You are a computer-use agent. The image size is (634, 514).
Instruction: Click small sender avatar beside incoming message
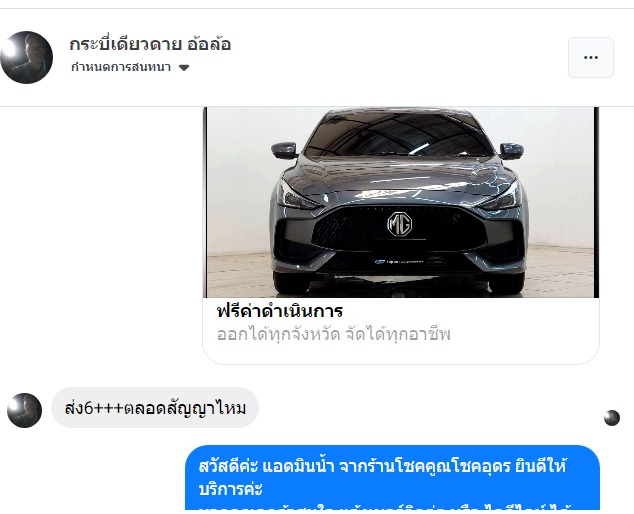pyautogui.click(x=25, y=410)
